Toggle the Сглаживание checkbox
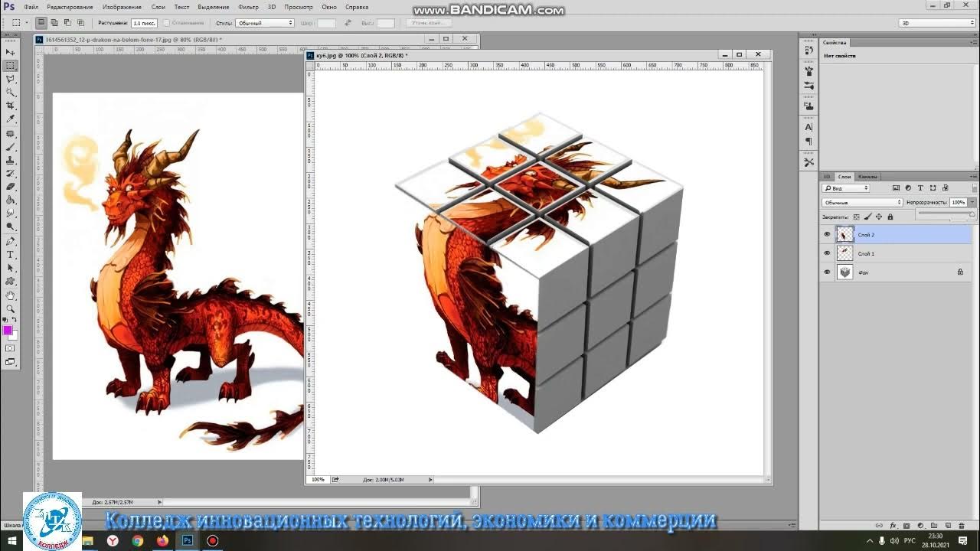The image size is (980, 551). coord(167,23)
